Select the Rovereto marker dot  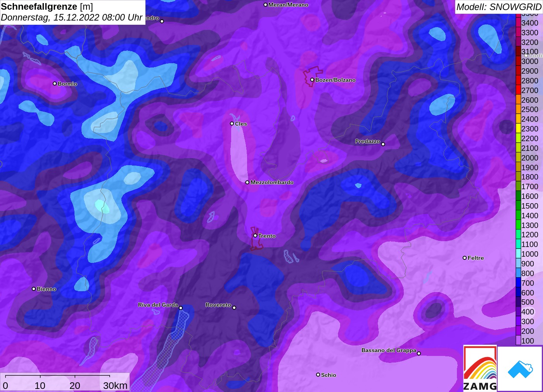pyautogui.click(x=234, y=308)
